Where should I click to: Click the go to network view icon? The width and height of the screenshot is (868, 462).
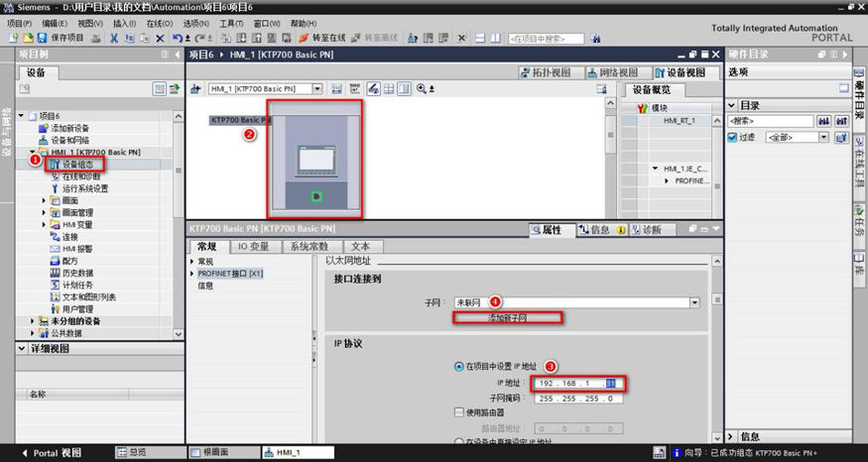[x=194, y=88]
